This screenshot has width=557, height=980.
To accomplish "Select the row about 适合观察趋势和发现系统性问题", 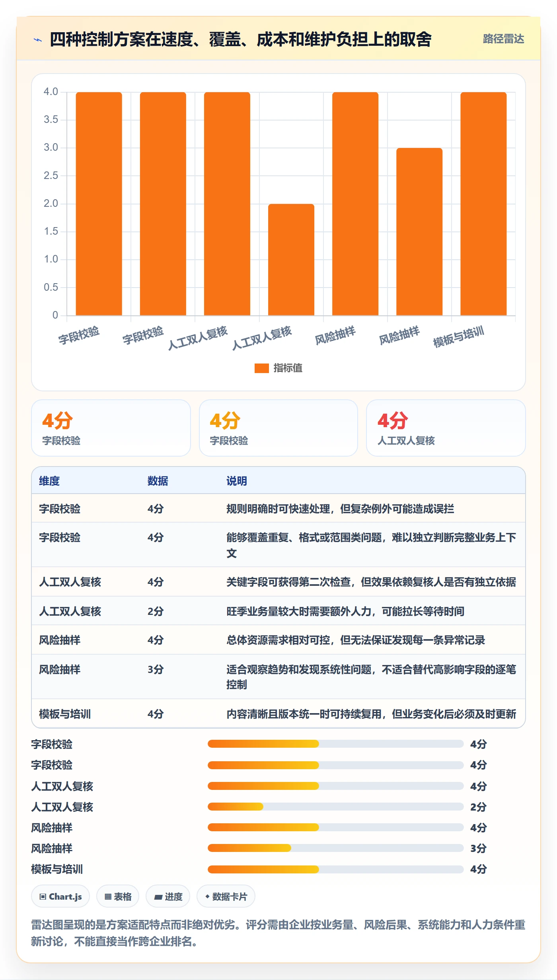I will point(278,677).
